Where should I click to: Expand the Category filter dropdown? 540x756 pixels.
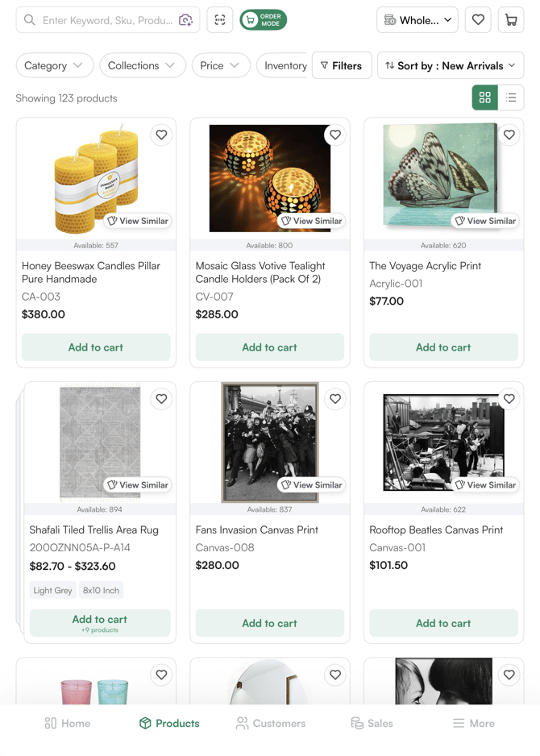[x=54, y=65]
